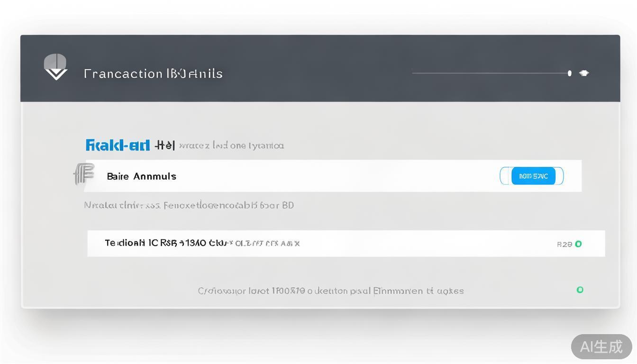637x364 pixels.
Task: Click the black "H+el" symbol beside the blue heading
Action: tap(165, 145)
